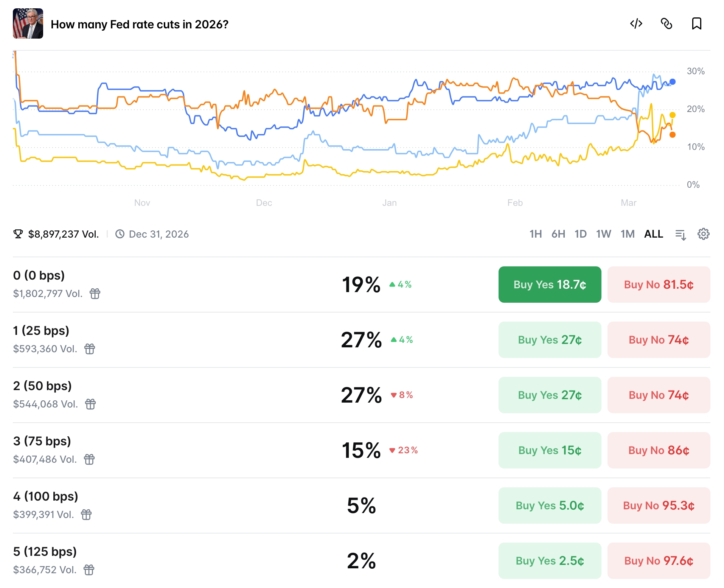Open the chart settings gear
Screen dimensions: 724x588
click(x=703, y=234)
